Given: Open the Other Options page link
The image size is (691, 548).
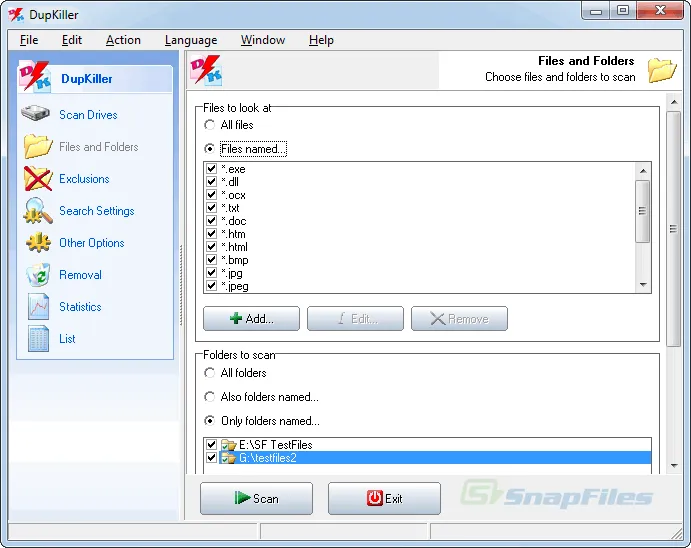Looking at the screenshot, I should pyautogui.click(x=92, y=243).
